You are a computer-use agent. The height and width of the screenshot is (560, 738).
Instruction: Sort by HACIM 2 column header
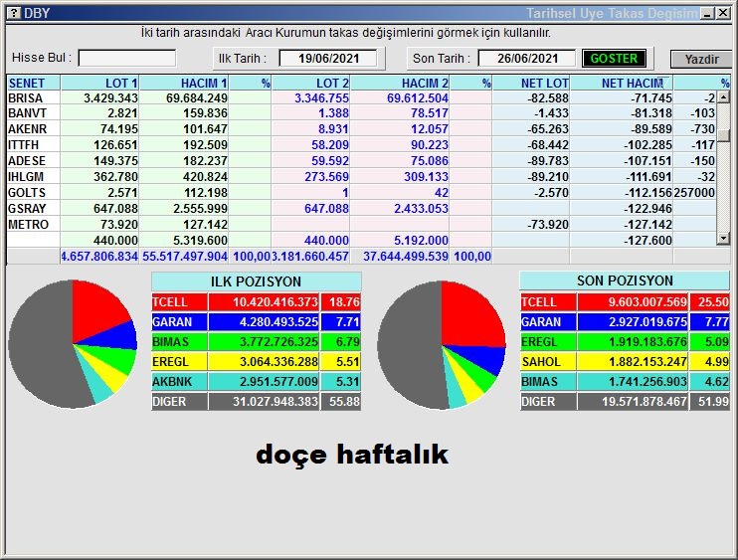(400, 83)
